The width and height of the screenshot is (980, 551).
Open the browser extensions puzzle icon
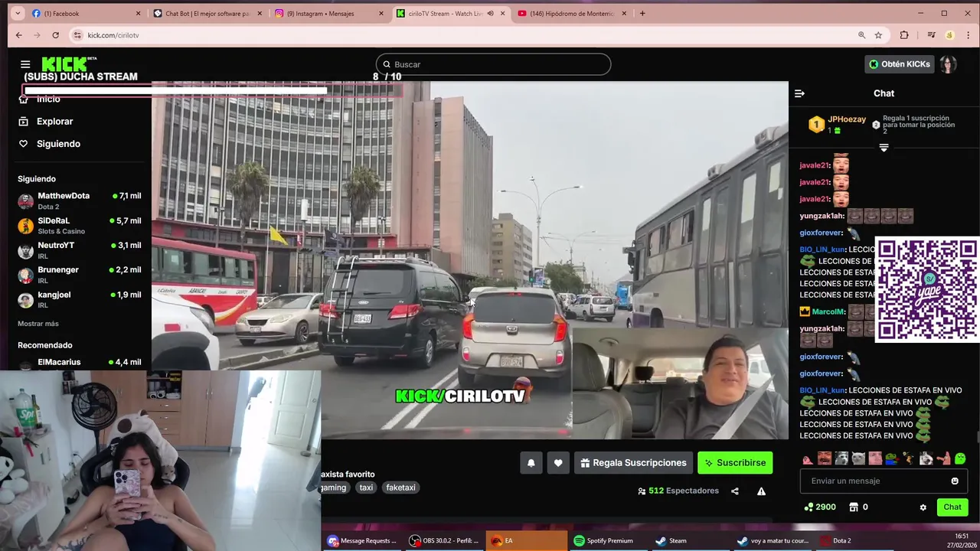click(904, 35)
